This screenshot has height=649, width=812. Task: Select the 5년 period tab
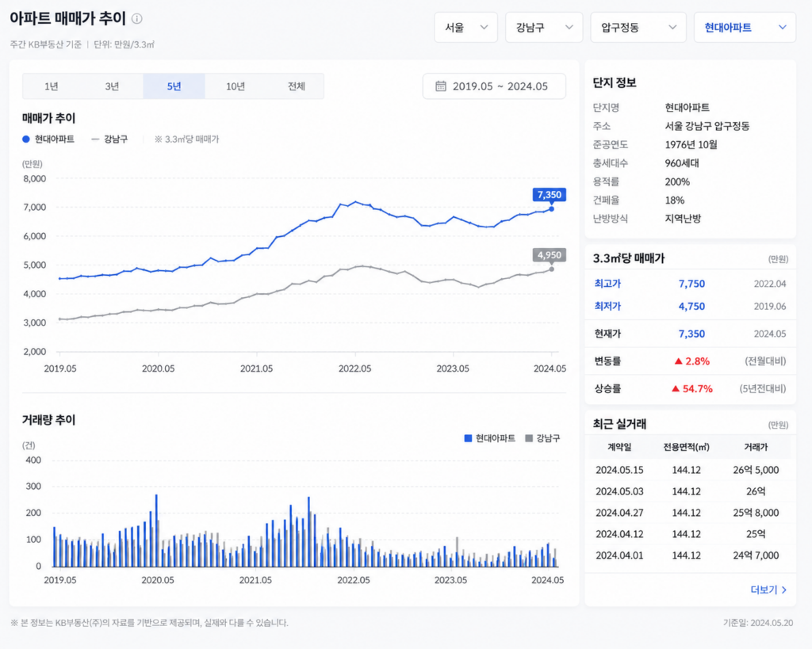(x=174, y=86)
